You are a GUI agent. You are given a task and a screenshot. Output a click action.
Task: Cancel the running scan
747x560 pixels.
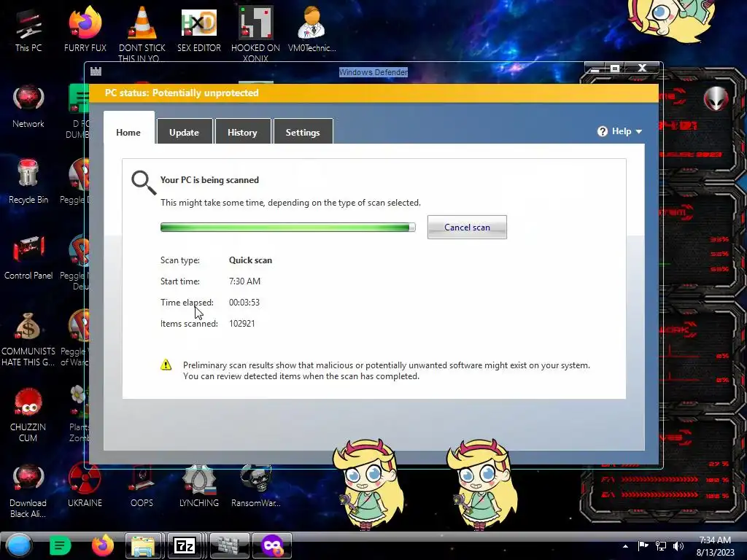click(467, 227)
